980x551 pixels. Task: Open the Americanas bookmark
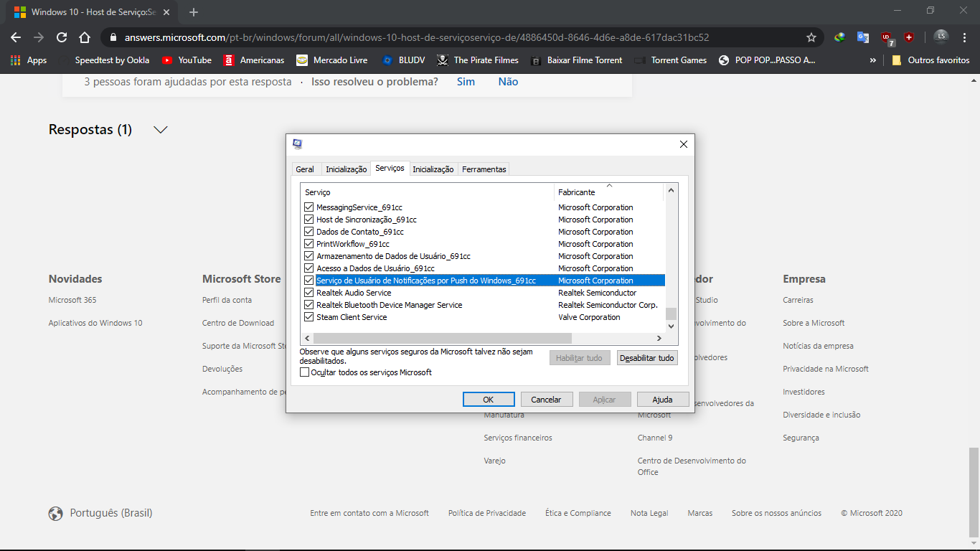point(254,60)
